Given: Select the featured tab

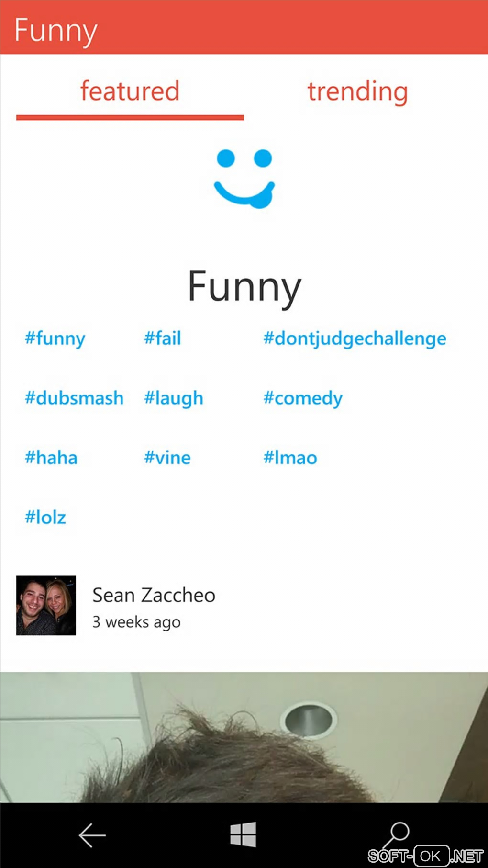Looking at the screenshot, I should click(x=130, y=91).
